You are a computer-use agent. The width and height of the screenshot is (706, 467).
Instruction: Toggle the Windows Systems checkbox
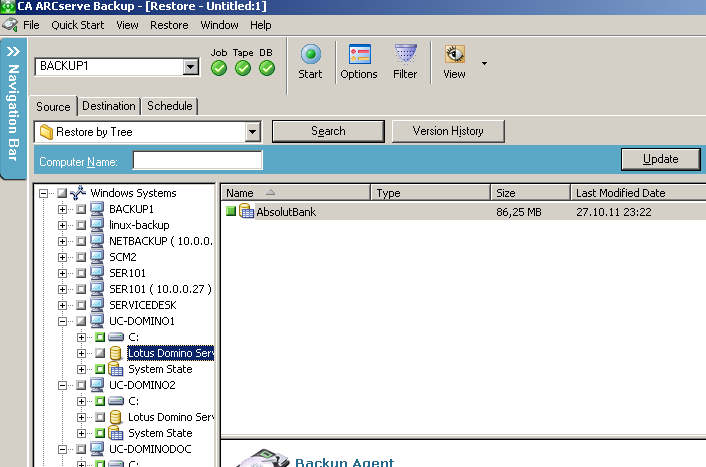point(62,193)
